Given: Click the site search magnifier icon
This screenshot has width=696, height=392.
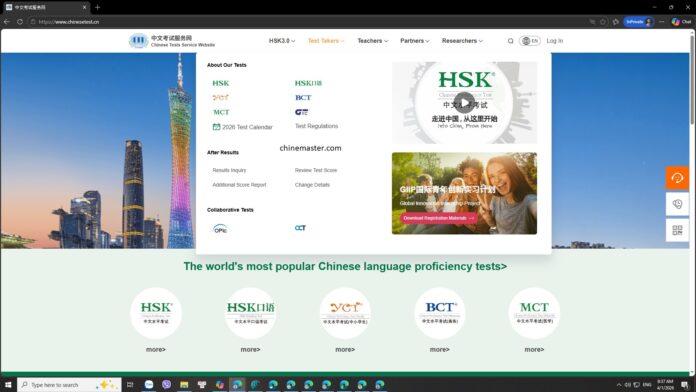Looking at the screenshot, I should click(x=510, y=41).
